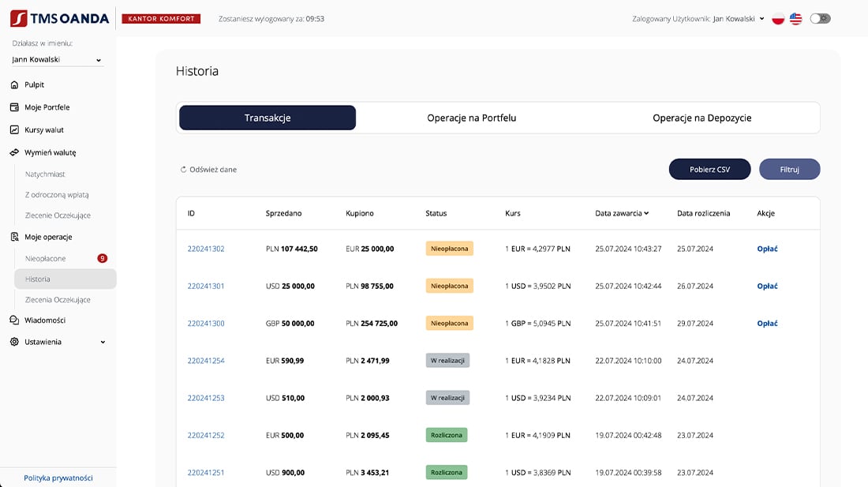
Task: Click the Odśwież dane refresh icon
Action: tap(184, 170)
